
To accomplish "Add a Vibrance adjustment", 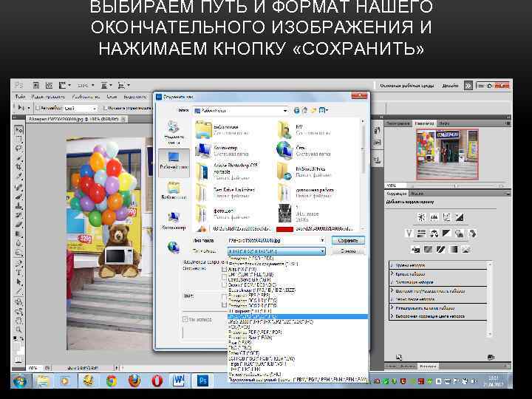I will (x=409, y=233).
